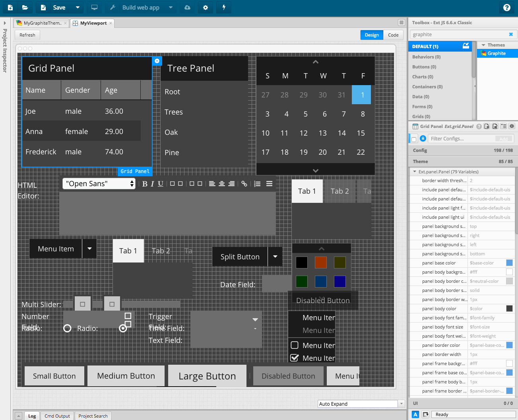This screenshot has height=420, width=518.
Task: Click the config panel gear icon
Action: click(x=512, y=126)
